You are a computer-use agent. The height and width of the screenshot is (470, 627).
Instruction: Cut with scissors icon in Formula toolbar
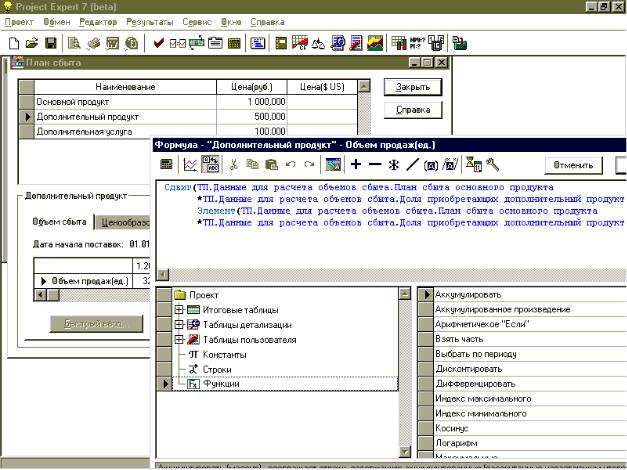point(234,164)
